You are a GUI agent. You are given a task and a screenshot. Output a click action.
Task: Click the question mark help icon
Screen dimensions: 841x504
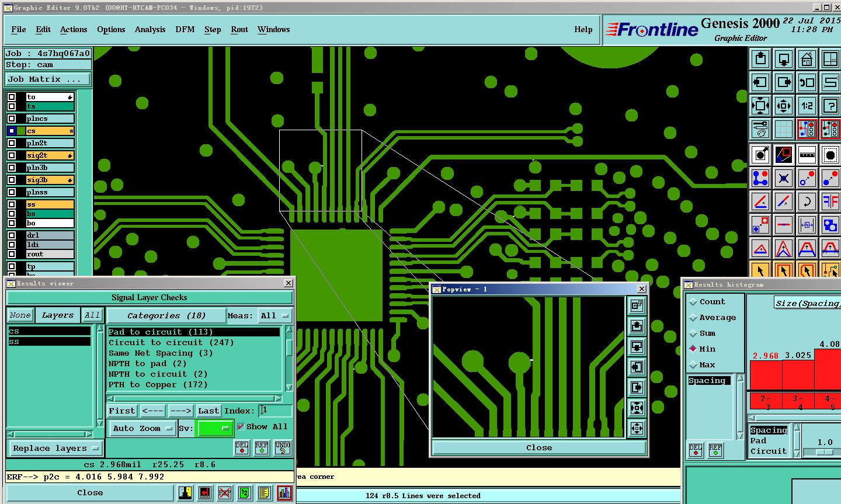click(830, 106)
